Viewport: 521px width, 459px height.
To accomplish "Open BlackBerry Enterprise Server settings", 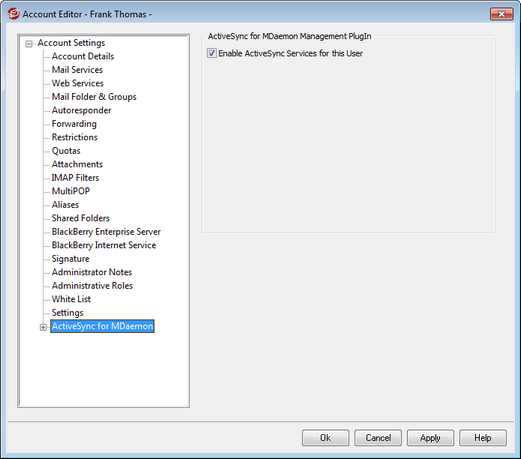I will tap(106, 232).
